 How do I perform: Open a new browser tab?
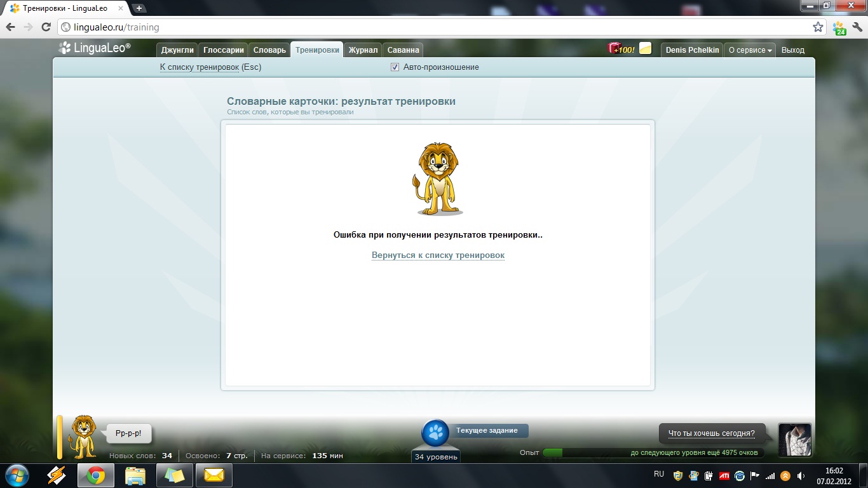139,8
